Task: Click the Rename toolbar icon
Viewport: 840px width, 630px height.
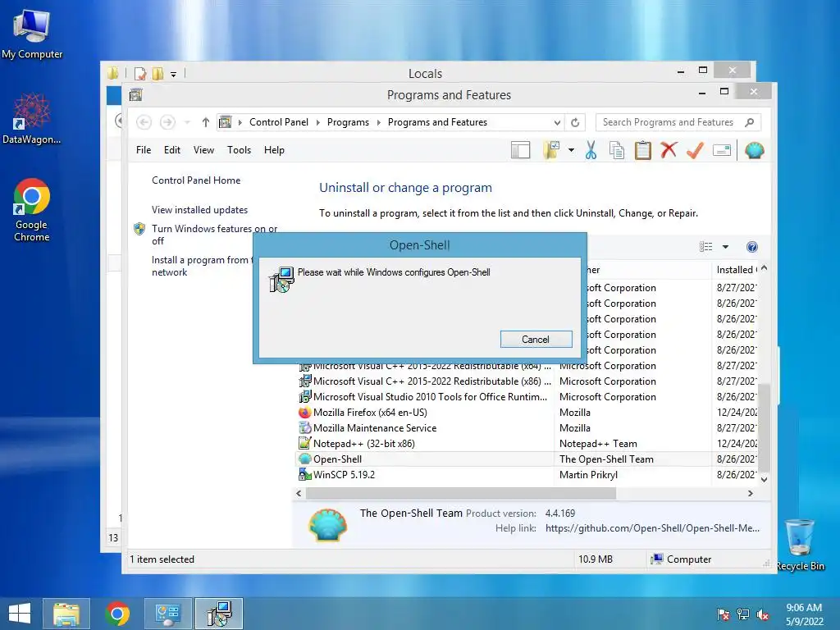Action: (x=722, y=151)
